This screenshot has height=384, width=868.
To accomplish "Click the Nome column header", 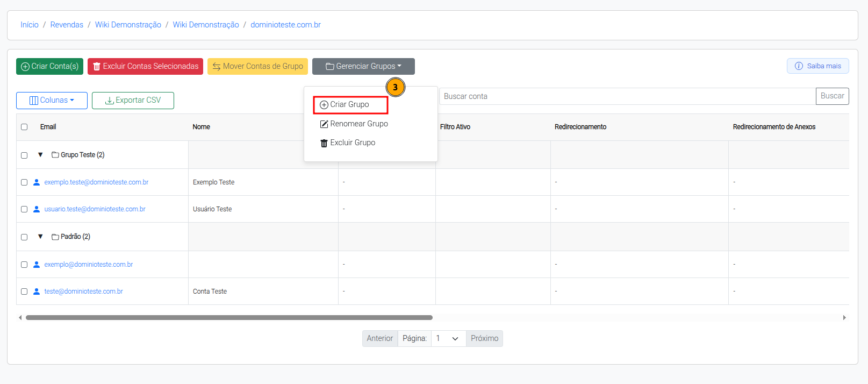I will (202, 127).
